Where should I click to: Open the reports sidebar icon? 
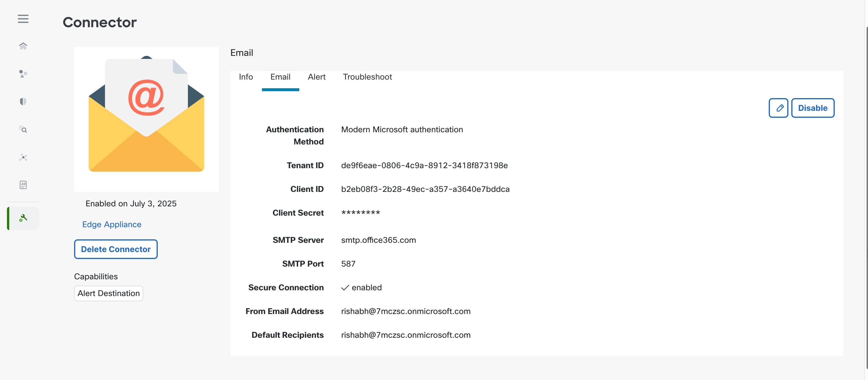[x=23, y=185]
